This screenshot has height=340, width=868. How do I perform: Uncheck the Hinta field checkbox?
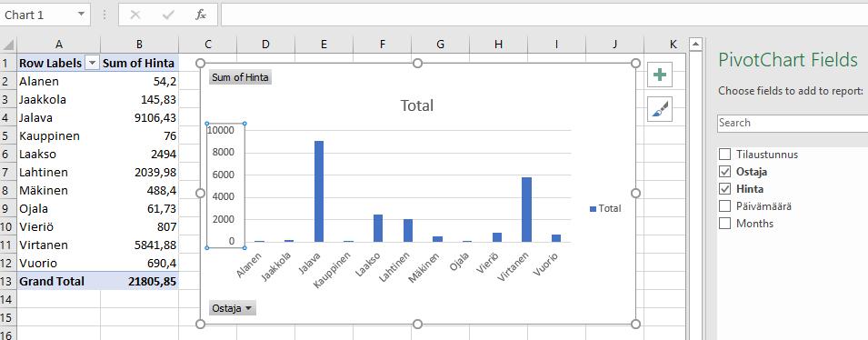(x=724, y=189)
